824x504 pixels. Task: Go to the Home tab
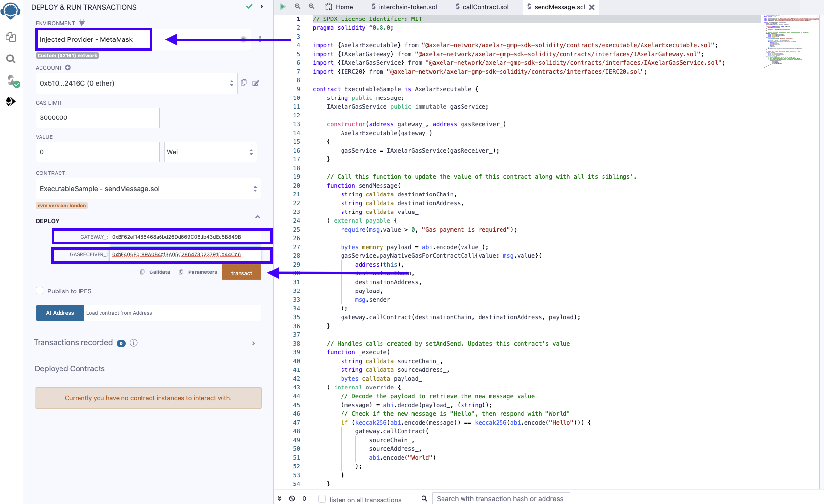click(x=339, y=7)
